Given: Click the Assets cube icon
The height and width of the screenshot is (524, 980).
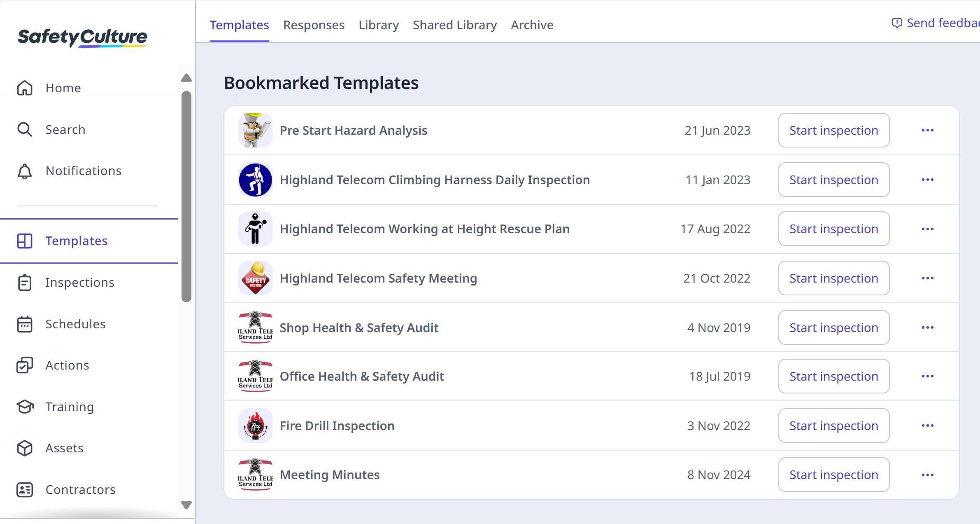Looking at the screenshot, I should tap(25, 448).
